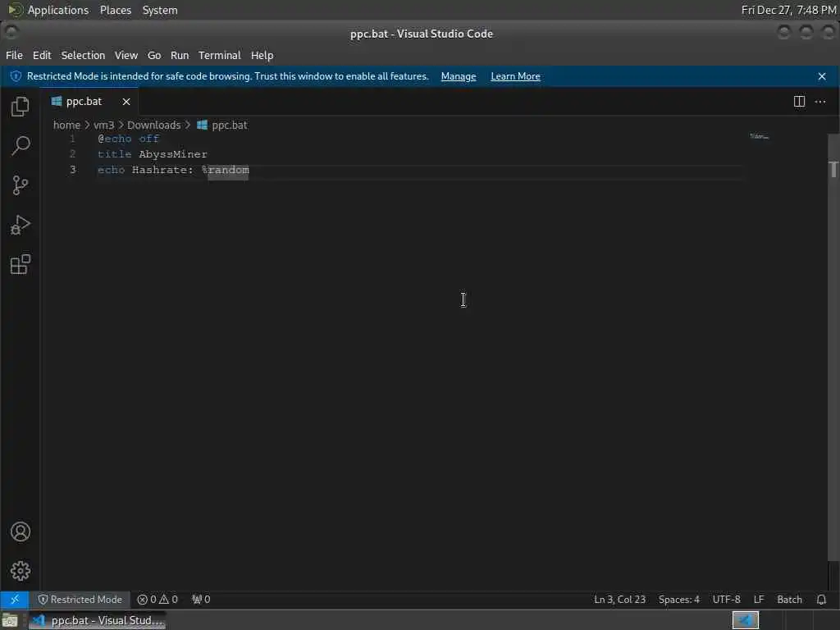The width and height of the screenshot is (840, 630).
Task: Change end of line sequence LF
Action: [x=759, y=600]
